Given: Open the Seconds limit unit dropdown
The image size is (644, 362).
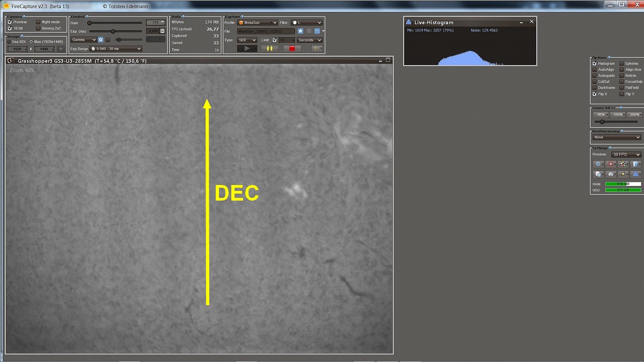Looking at the screenshot, I should coord(310,40).
